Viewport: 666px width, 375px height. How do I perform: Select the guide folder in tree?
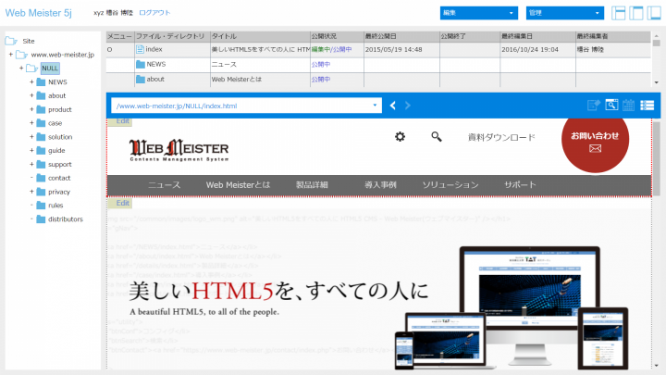click(56, 150)
